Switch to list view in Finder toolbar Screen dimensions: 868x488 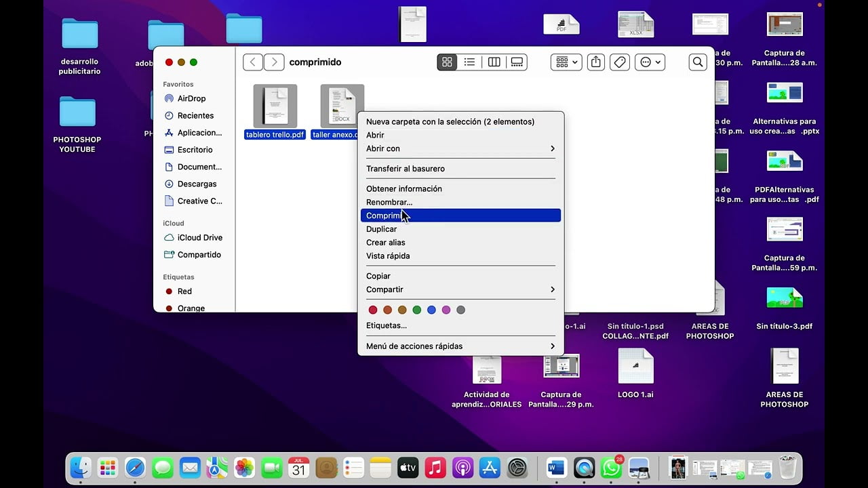470,62
